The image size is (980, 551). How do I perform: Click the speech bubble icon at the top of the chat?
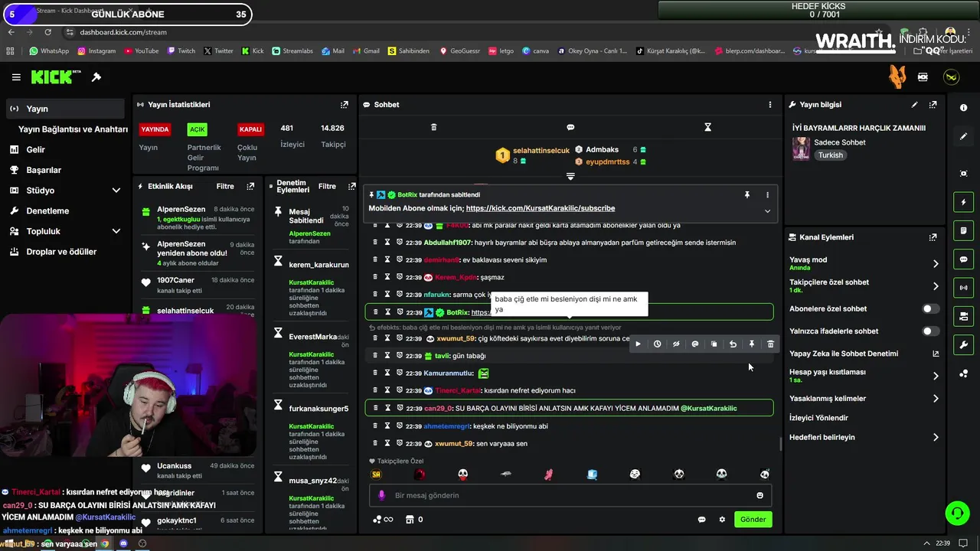[570, 127]
